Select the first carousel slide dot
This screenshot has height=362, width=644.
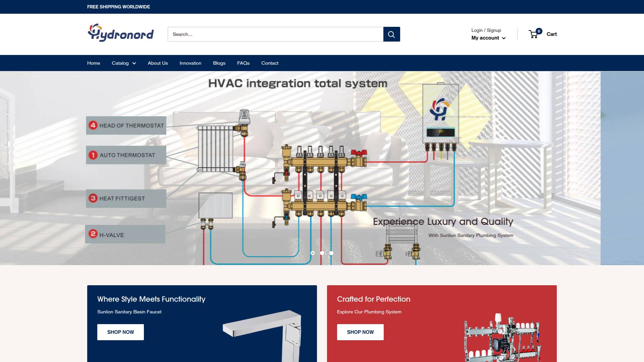coord(313,253)
